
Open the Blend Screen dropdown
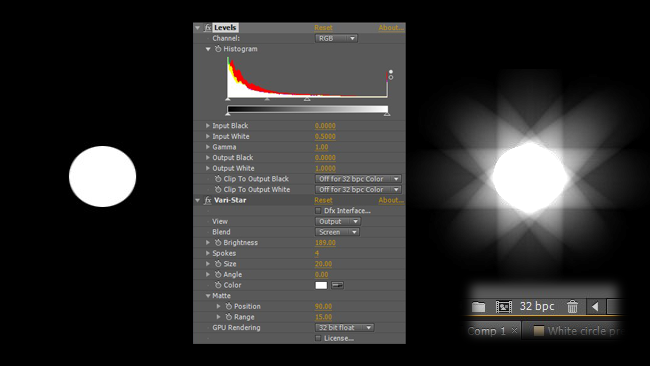point(337,232)
